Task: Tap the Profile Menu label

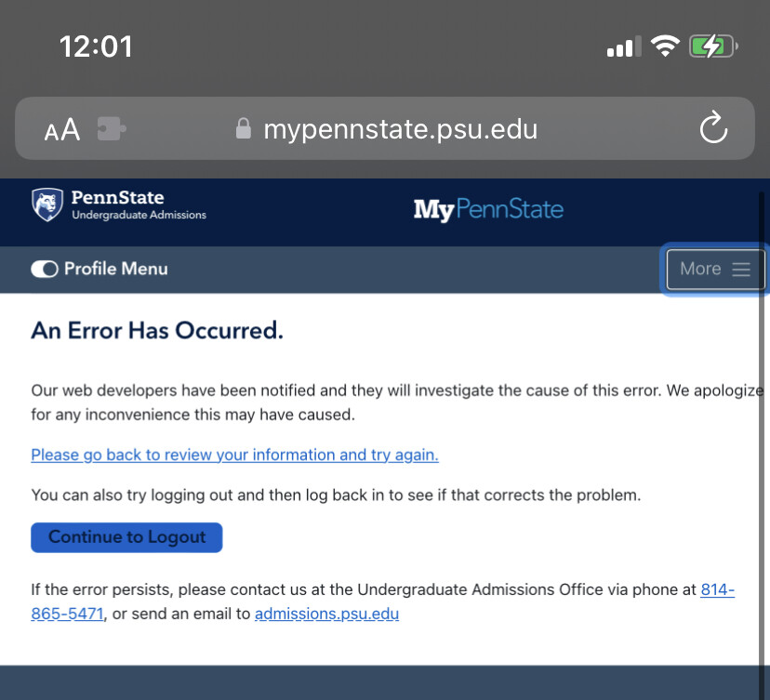Action: tap(116, 269)
